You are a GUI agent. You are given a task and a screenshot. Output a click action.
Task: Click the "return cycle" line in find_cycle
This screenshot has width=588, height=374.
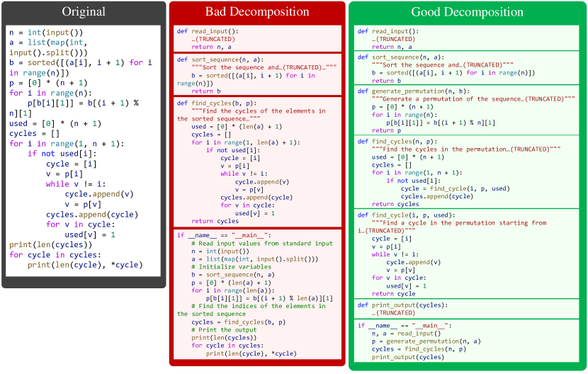point(393,294)
